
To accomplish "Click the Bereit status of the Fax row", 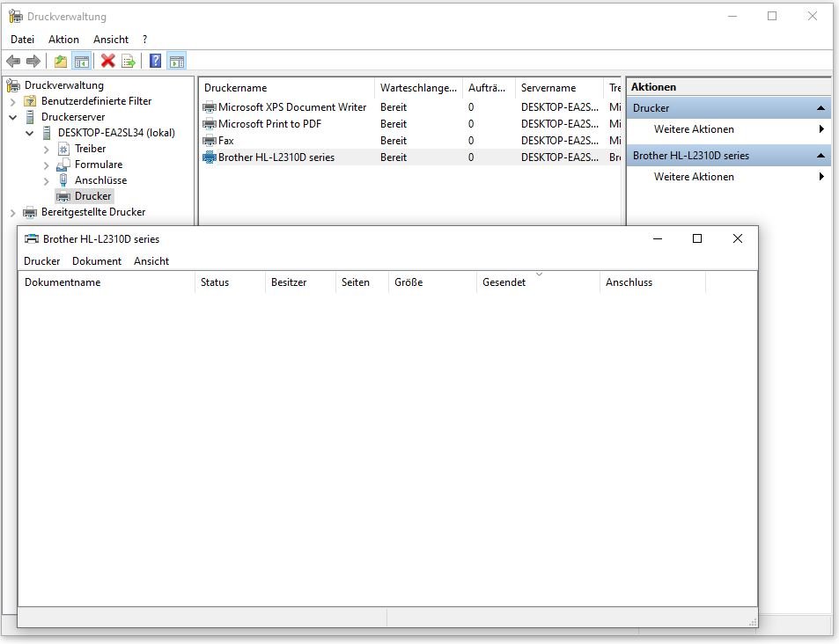I will 394,141.
